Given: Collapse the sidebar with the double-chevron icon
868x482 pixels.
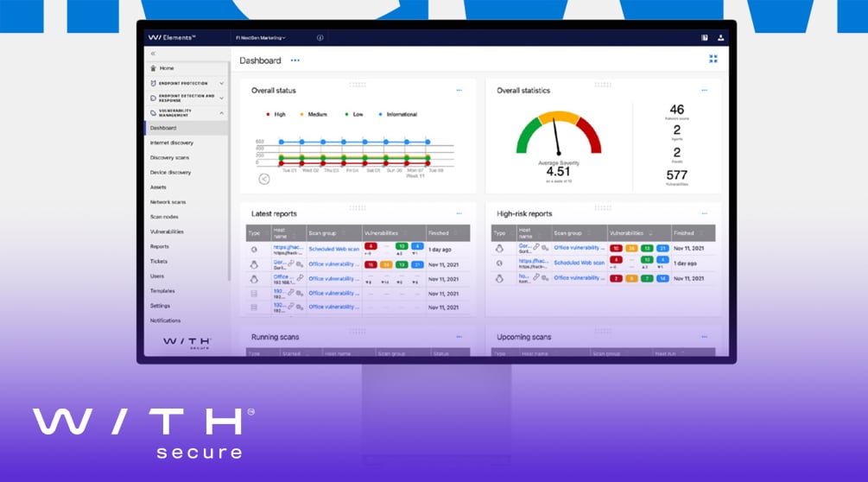Looking at the screenshot, I should 153,54.
